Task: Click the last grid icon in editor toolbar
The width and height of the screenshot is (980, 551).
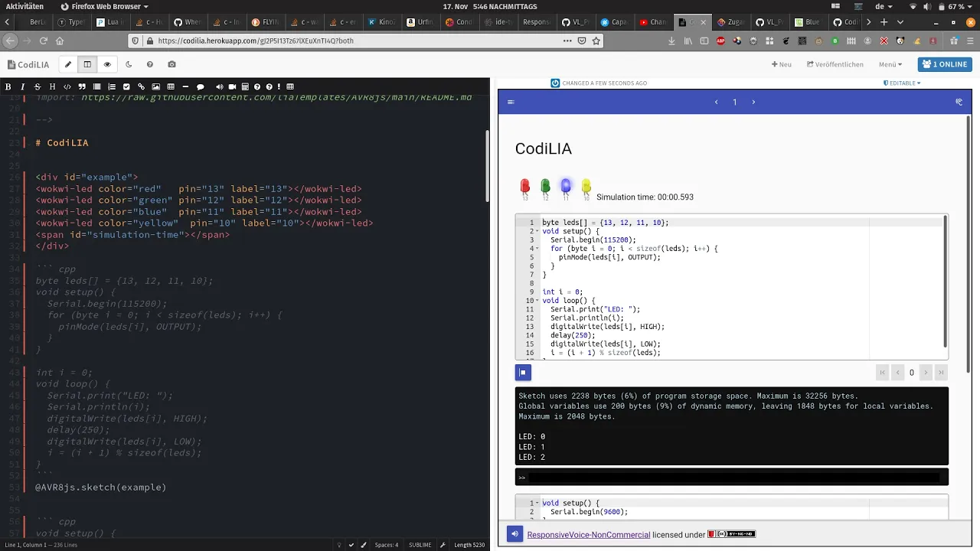Action: click(290, 86)
